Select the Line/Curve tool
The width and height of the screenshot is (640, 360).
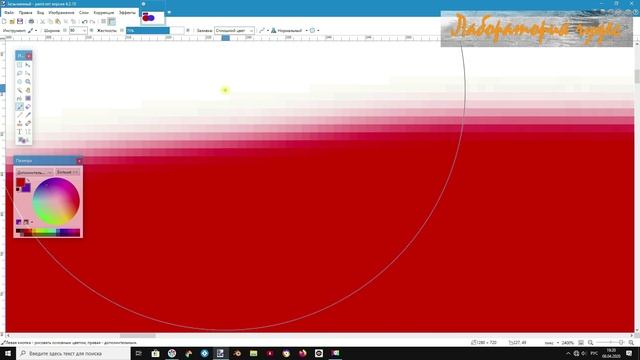click(28, 132)
